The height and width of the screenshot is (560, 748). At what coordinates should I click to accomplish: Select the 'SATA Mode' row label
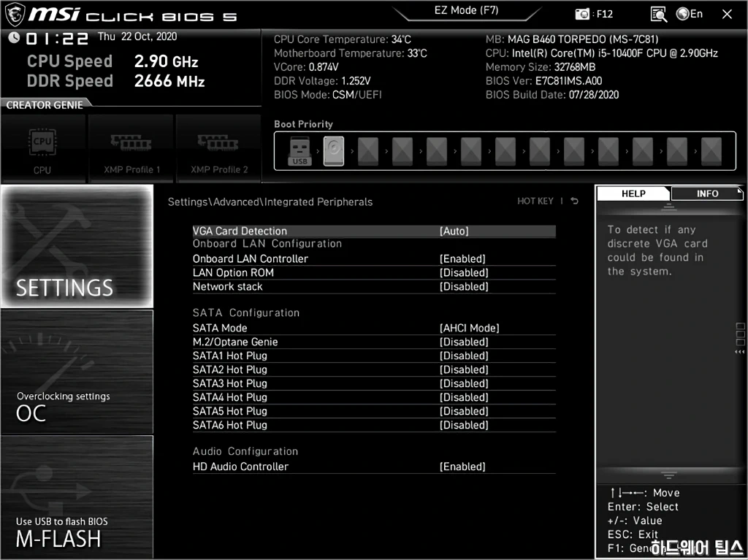pos(220,328)
